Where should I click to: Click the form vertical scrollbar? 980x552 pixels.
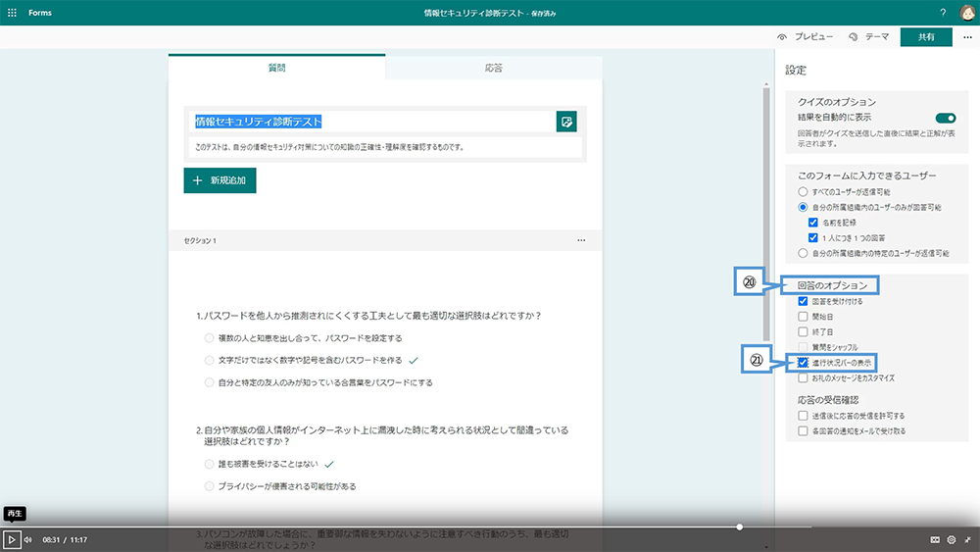click(766, 213)
